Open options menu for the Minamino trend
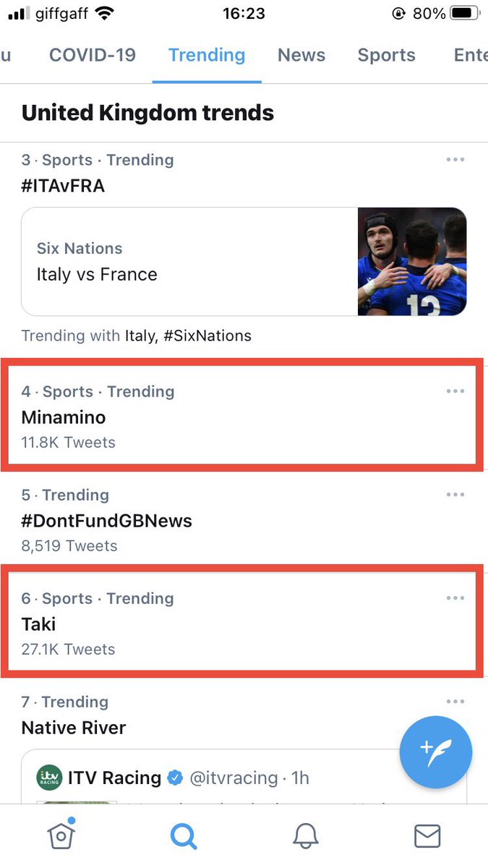The height and width of the screenshot is (868, 488). click(x=455, y=391)
